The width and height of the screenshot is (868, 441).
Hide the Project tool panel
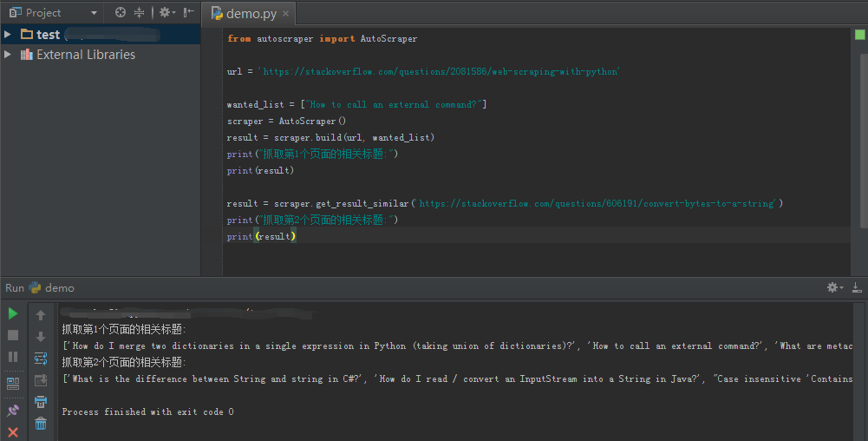pyautogui.click(x=189, y=12)
